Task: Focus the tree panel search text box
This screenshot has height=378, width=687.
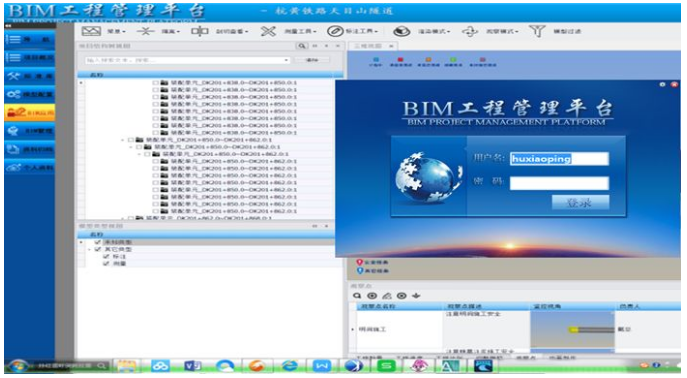Action: [x=187, y=60]
